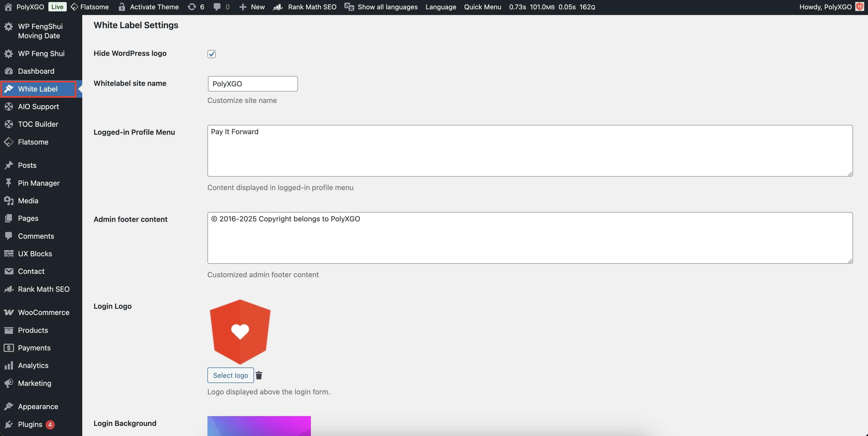
Task: Delete the login logo with trash icon
Action: click(259, 375)
